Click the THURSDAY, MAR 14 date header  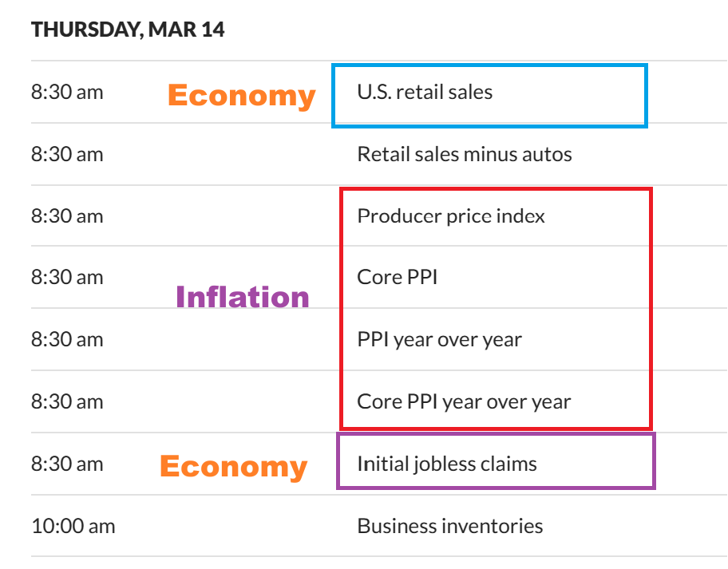[128, 30]
